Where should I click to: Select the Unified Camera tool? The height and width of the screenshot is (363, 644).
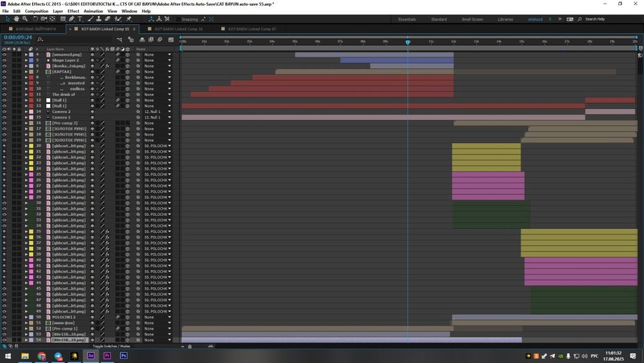click(x=44, y=19)
